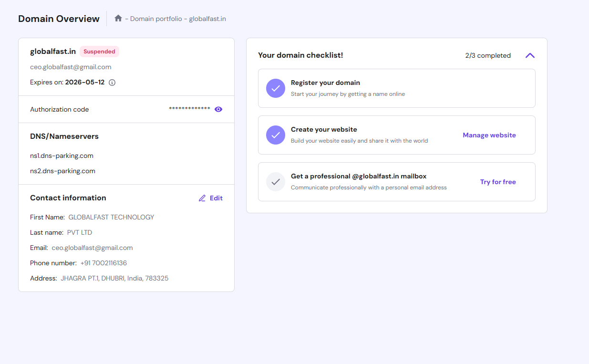
Task: Select the globalfast.in breadcrumb item
Action: (x=207, y=19)
